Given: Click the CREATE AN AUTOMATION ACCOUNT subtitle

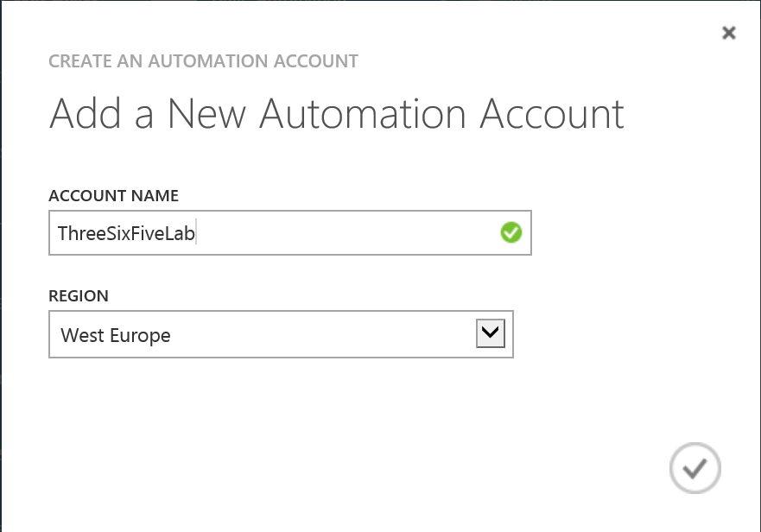Looking at the screenshot, I should pyautogui.click(x=203, y=61).
